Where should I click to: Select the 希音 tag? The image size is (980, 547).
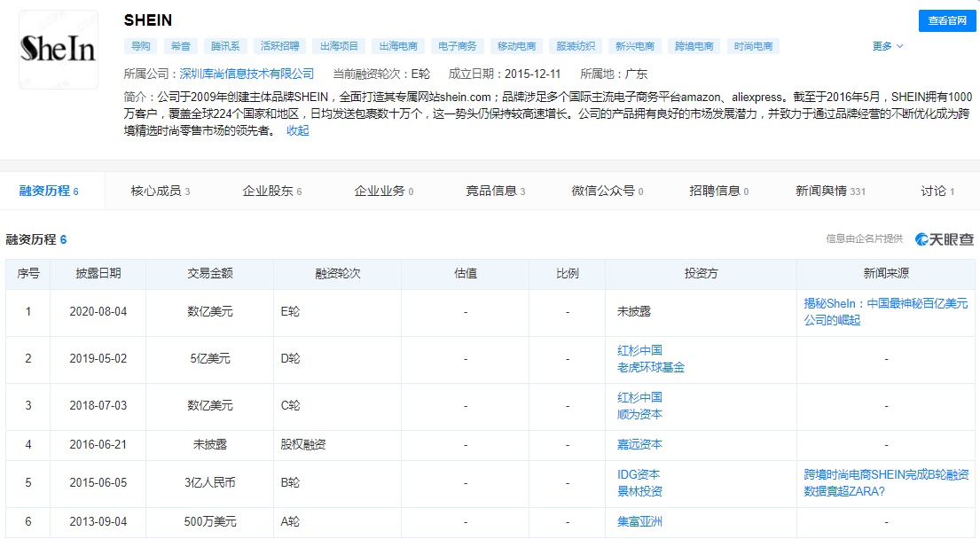(x=181, y=46)
